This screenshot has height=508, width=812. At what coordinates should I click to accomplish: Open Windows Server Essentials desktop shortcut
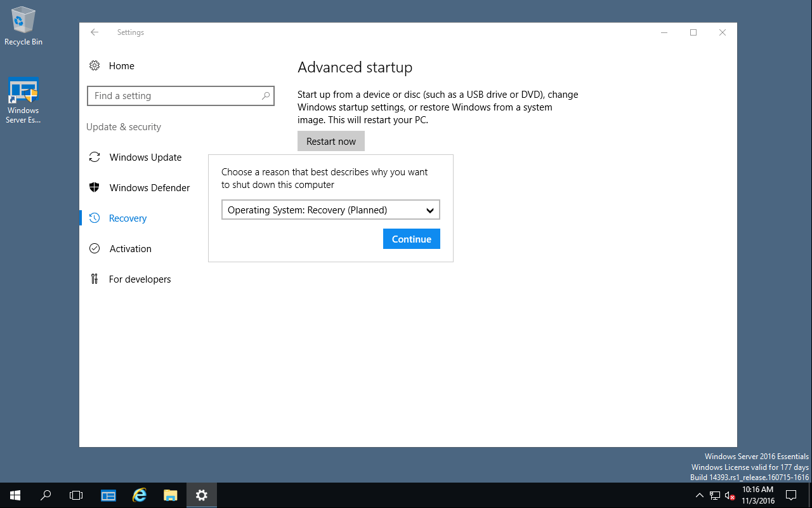point(23,100)
